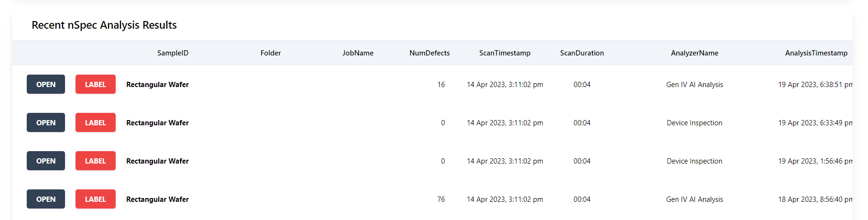868x220 pixels.
Task: Select Device Inspection in the 6:33:49 pm row
Action: (694, 123)
